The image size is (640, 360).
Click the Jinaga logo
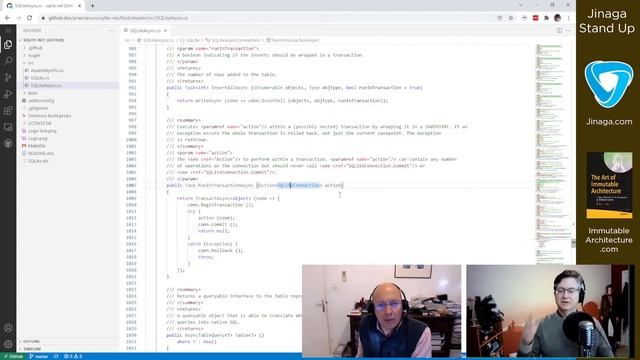609,84
